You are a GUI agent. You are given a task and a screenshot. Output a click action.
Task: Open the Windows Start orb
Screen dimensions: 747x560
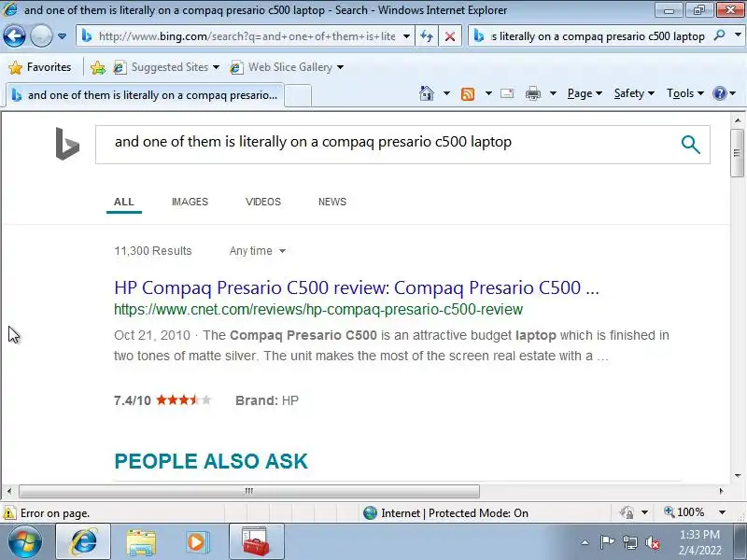pyautogui.click(x=25, y=542)
